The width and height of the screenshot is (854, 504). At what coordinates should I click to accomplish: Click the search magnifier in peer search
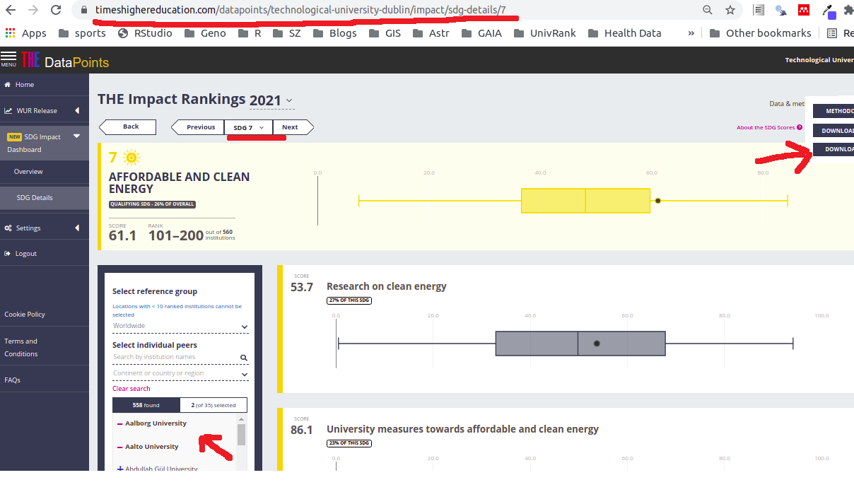click(x=243, y=358)
